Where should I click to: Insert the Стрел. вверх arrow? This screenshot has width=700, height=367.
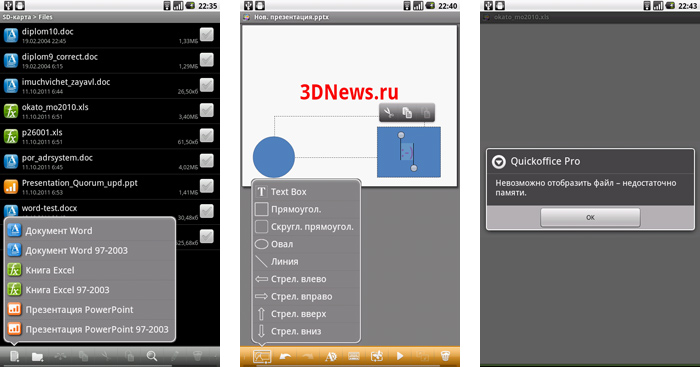(306, 314)
